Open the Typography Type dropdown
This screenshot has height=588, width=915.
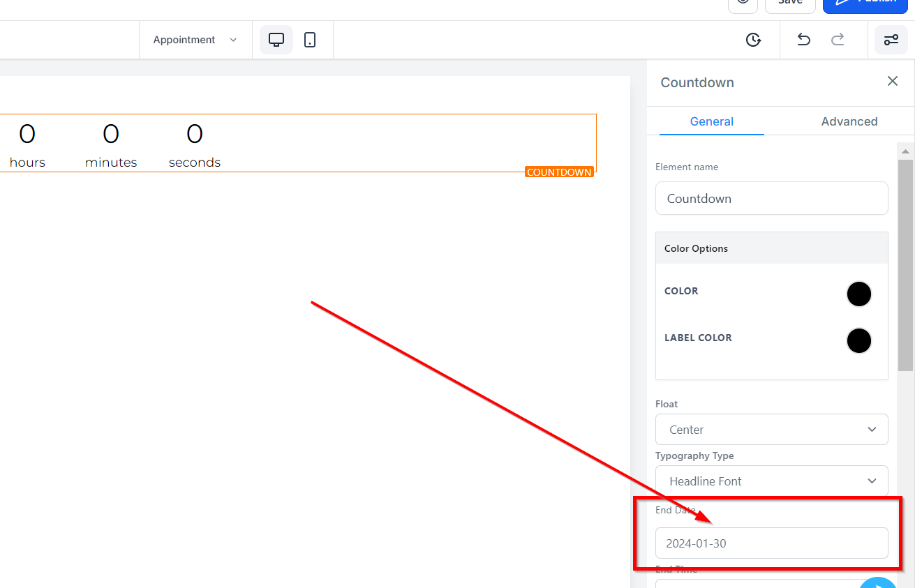(x=771, y=481)
